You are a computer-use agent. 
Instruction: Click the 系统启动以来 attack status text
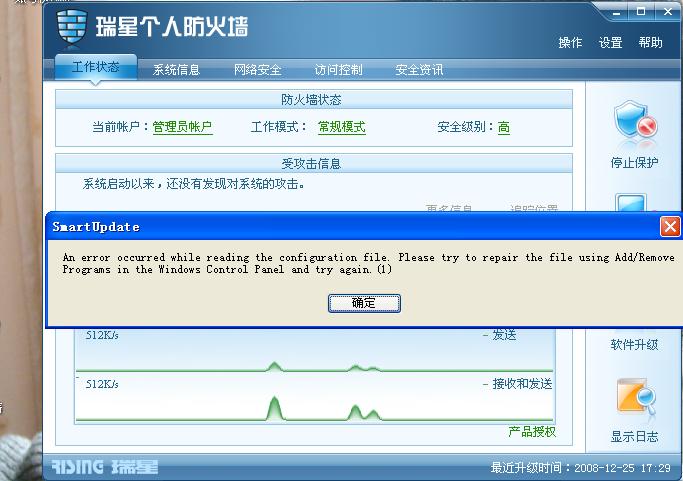coord(194,184)
